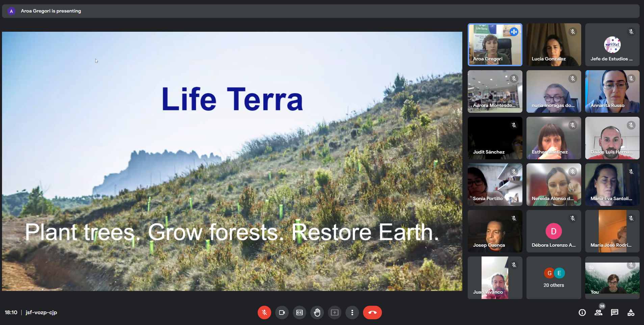Click muted mic icon on Judit Sánchez tile
This screenshot has width=644, height=325.
tap(514, 125)
